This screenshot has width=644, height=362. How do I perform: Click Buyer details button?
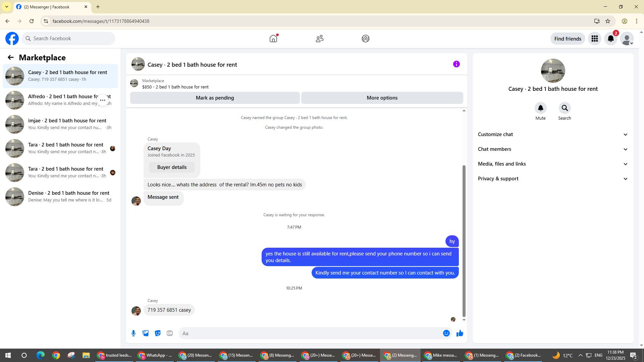172,167
